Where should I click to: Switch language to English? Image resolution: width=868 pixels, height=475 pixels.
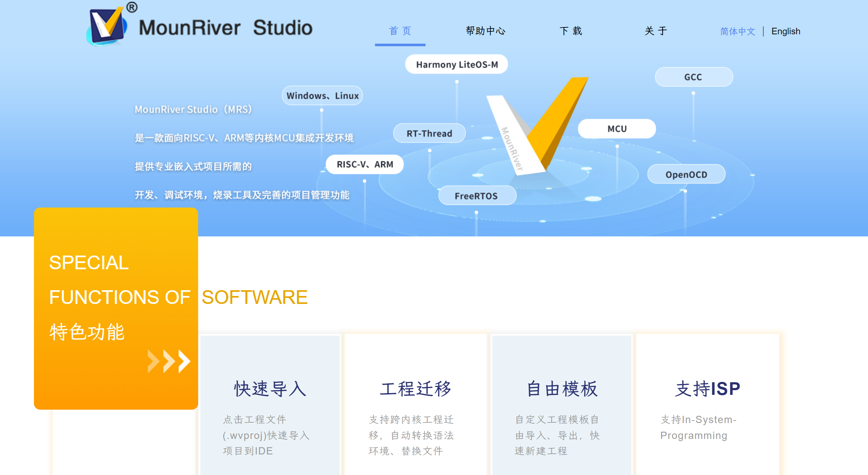coord(785,31)
